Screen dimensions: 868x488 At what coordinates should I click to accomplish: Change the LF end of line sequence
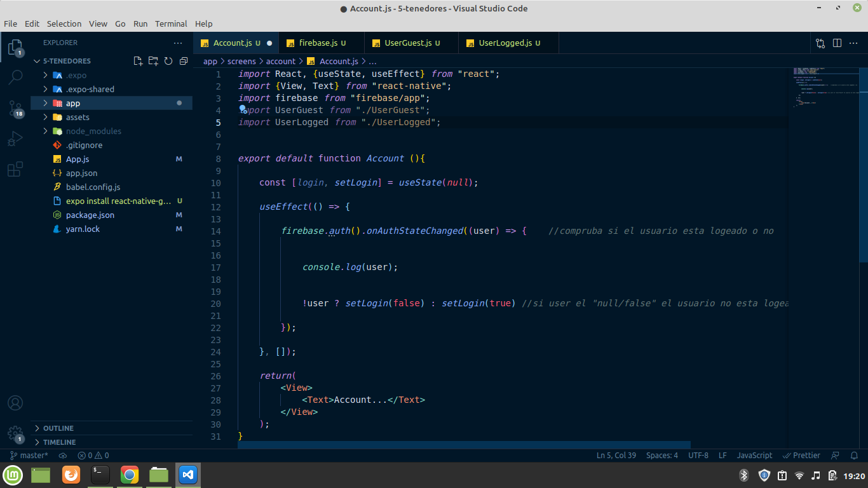(x=722, y=456)
